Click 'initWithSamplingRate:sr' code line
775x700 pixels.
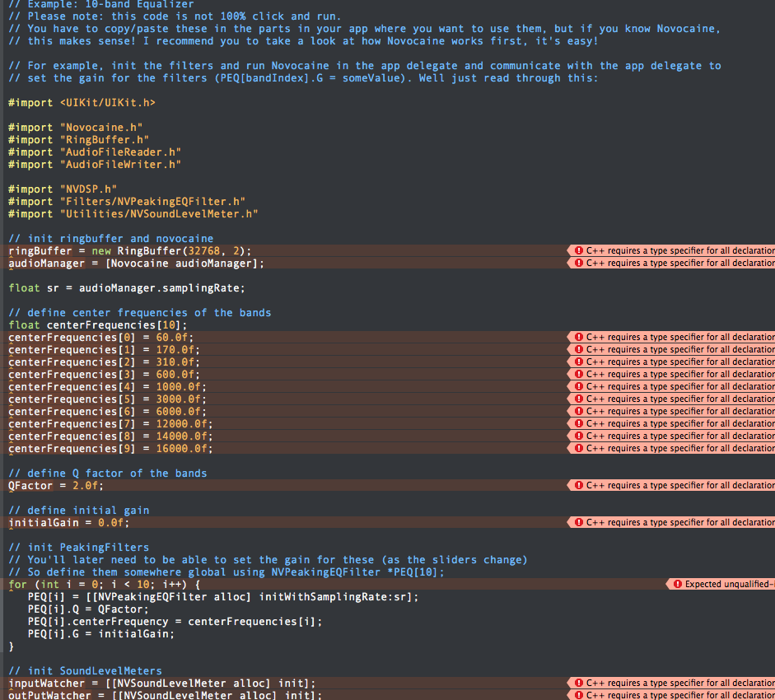223,597
